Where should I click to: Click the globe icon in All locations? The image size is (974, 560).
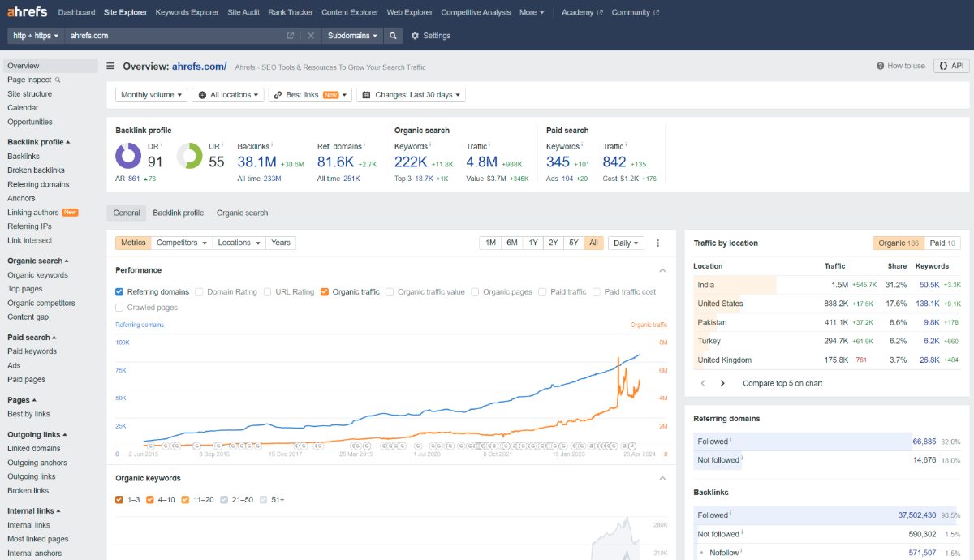(x=203, y=95)
